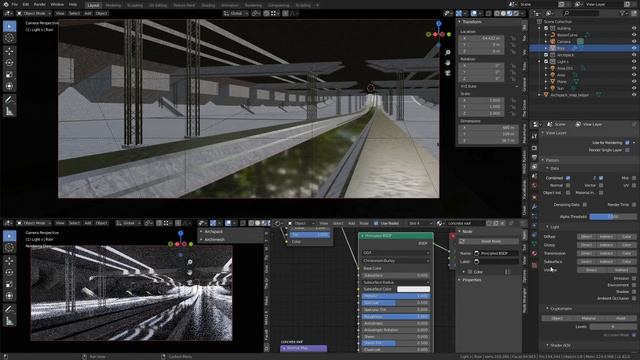Click Glossy Indirect pass button
The height and width of the screenshot is (360, 640).
coord(606,245)
